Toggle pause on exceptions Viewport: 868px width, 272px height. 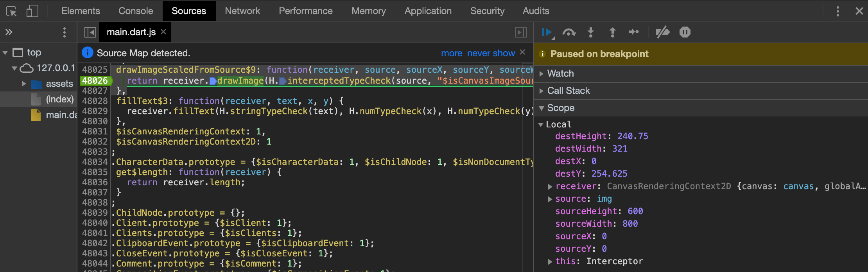(x=685, y=32)
